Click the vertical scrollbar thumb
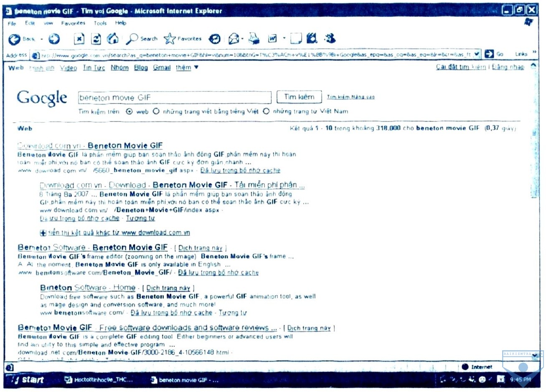This screenshot has width=546, height=392. (x=533, y=134)
